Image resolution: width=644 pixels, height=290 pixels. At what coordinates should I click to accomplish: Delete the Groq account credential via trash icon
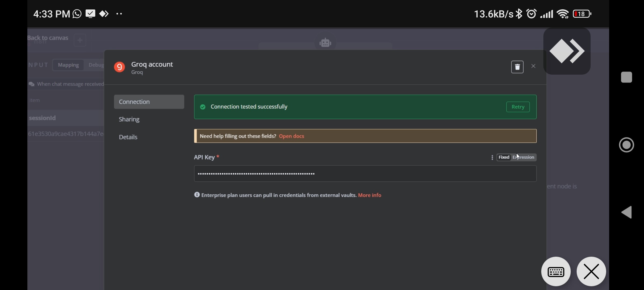517,67
